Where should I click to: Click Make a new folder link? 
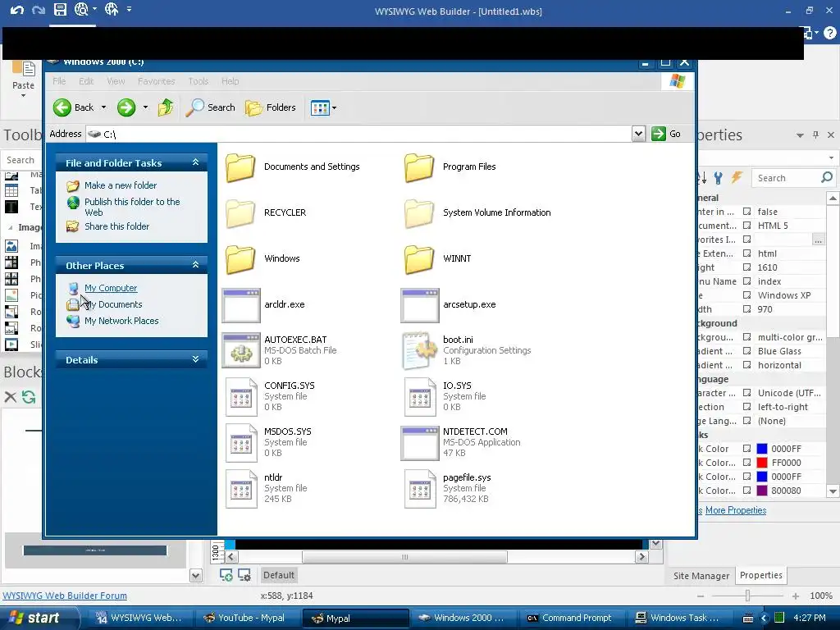pyautogui.click(x=121, y=185)
